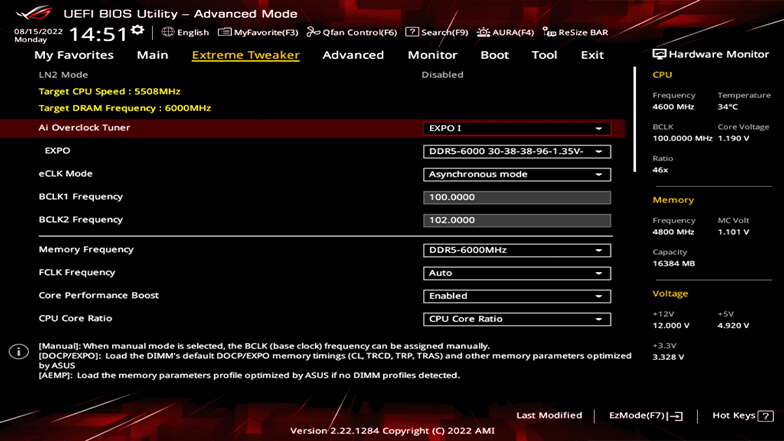Select Core Performance Boost label
The width and height of the screenshot is (784, 441).
point(98,296)
